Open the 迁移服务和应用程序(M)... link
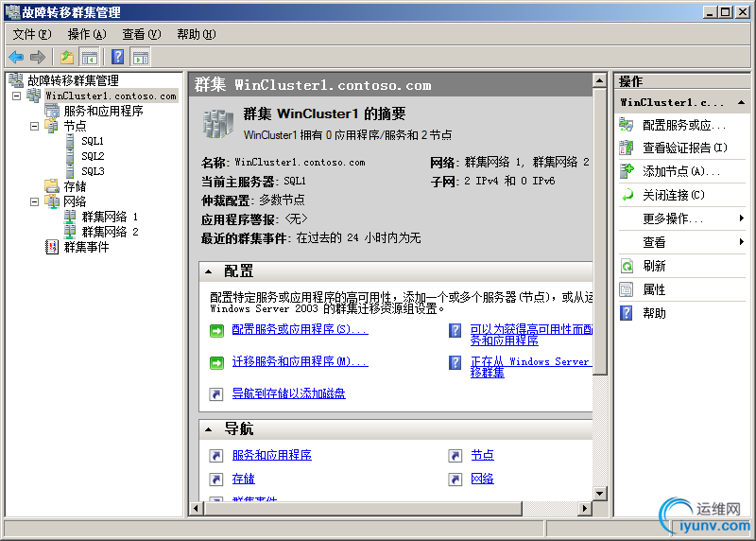The image size is (756, 541). [x=300, y=361]
